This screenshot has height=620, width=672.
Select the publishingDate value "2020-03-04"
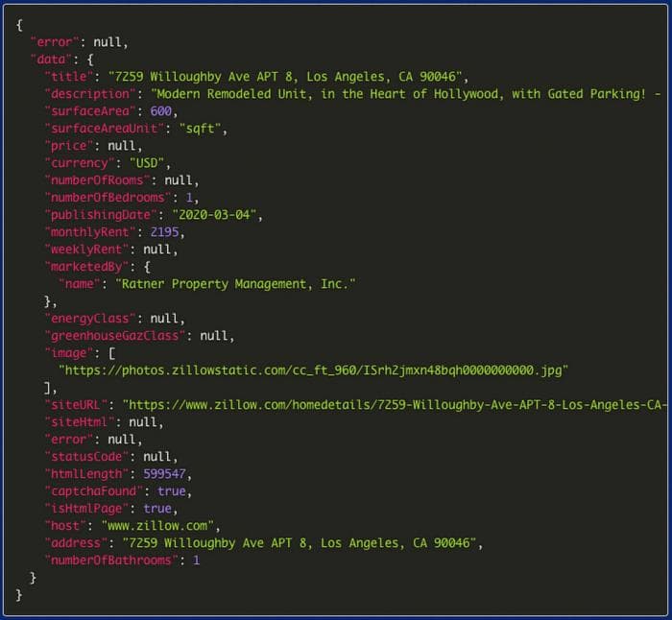click(x=217, y=215)
